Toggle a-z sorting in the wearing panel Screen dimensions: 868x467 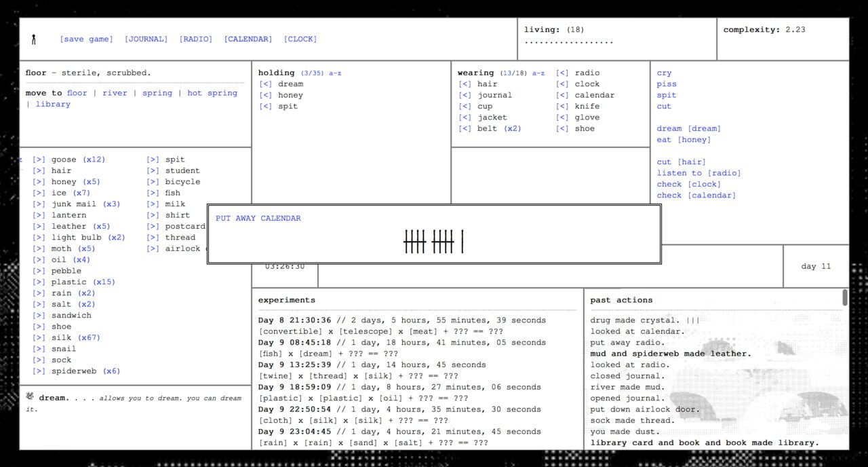(539, 73)
